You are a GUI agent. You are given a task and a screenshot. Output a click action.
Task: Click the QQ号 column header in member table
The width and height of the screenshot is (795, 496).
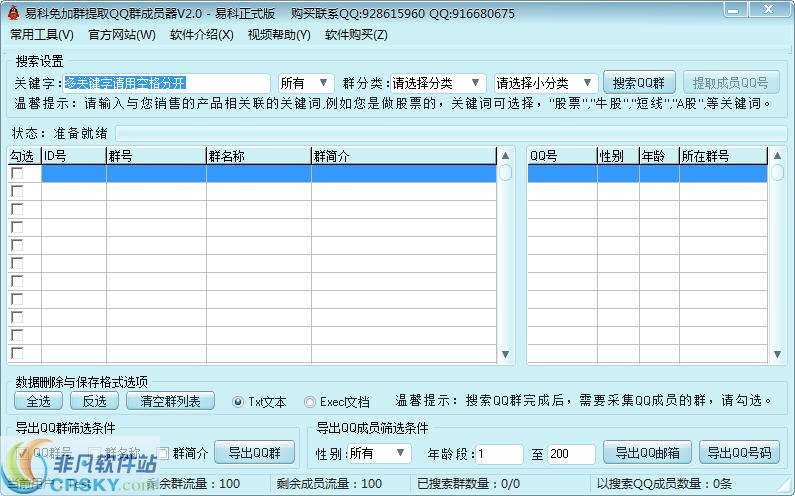tap(562, 156)
